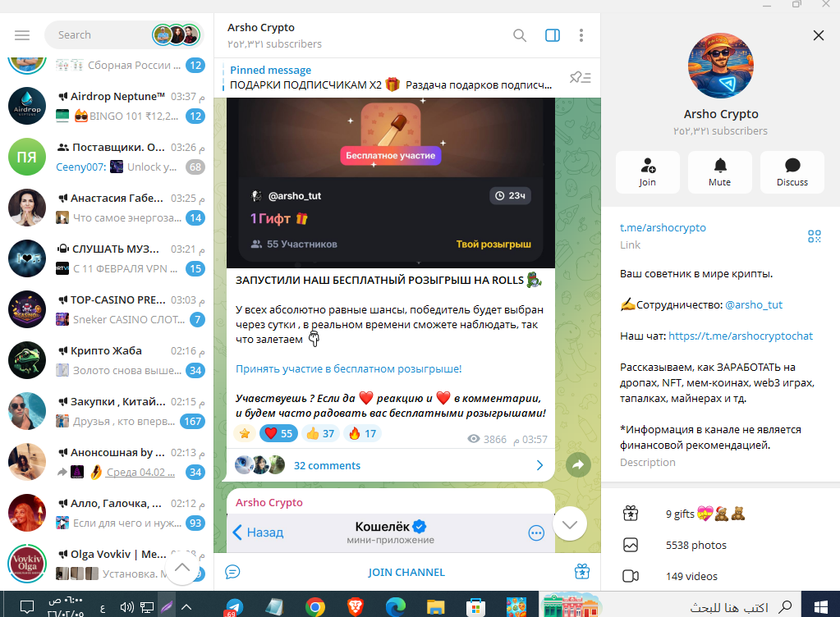
Task: Open Microsoft Edge from taskbar
Action: (x=395, y=607)
